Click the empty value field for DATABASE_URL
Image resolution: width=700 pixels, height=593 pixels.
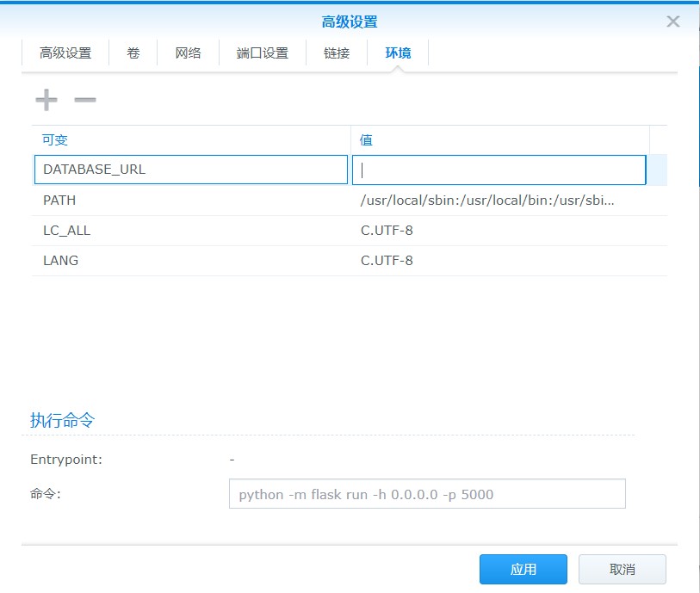pos(498,170)
